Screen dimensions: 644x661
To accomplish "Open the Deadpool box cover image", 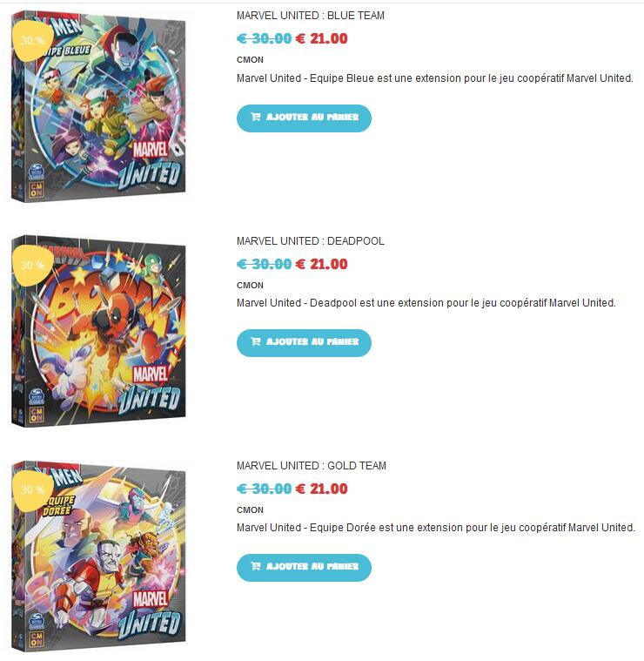I will click(x=98, y=331).
